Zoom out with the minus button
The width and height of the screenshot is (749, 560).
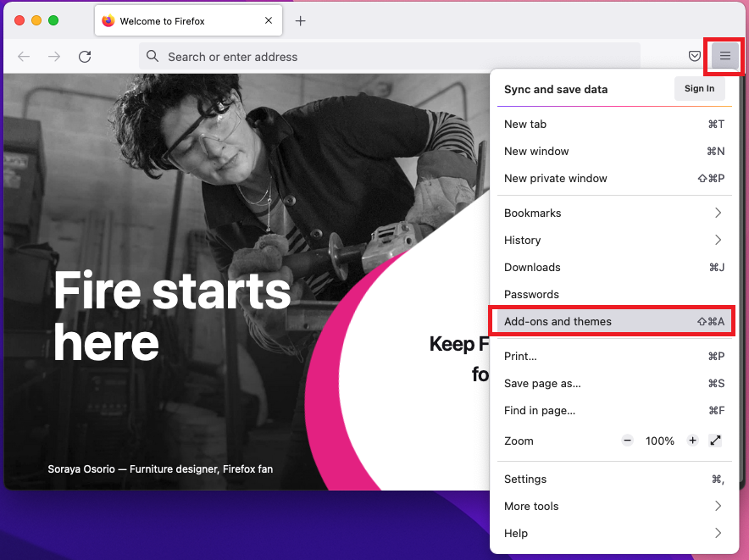[627, 441]
